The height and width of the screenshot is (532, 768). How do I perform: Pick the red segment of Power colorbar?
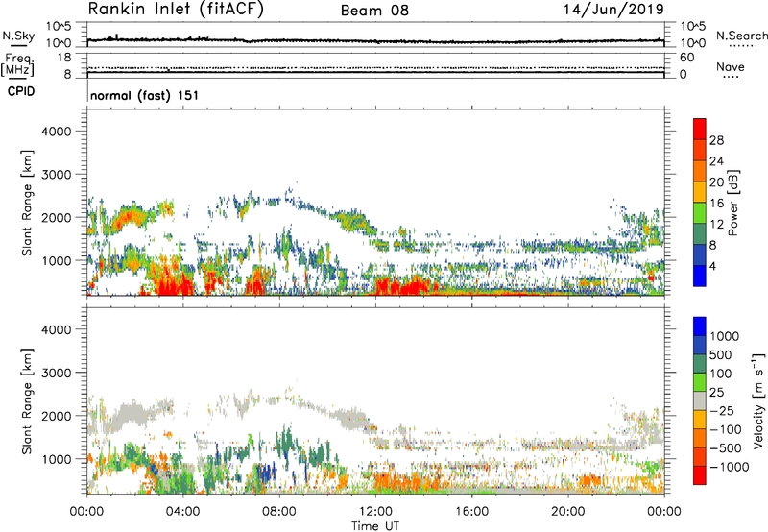700,130
